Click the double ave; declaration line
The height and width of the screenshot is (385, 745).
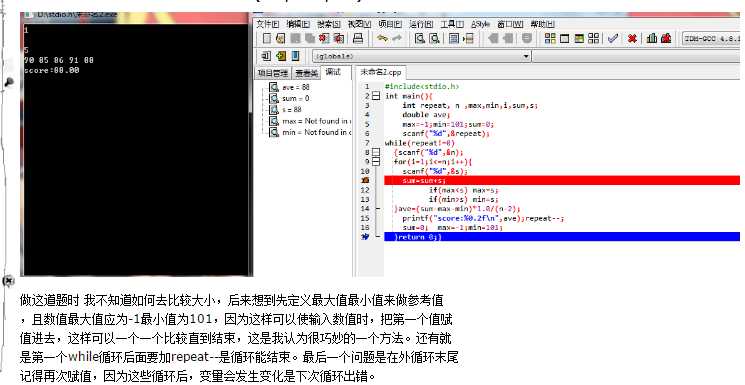tap(426, 115)
